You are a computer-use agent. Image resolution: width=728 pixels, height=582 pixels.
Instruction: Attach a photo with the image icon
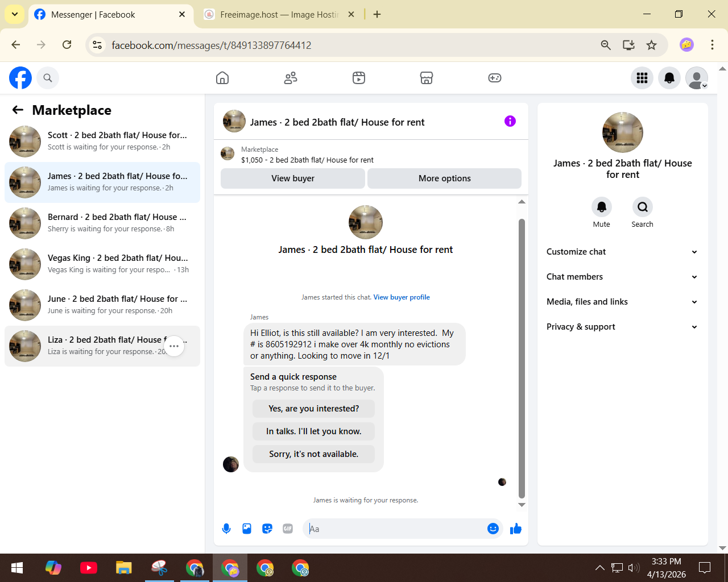pos(247,529)
